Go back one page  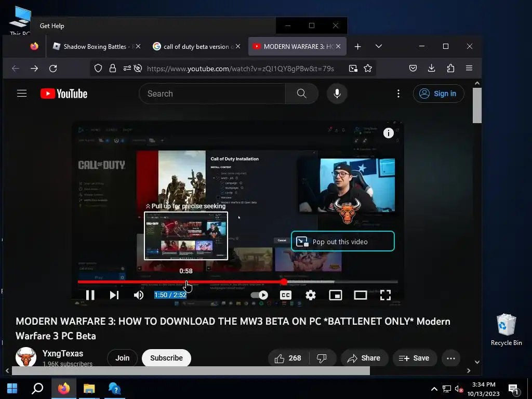(x=15, y=69)
